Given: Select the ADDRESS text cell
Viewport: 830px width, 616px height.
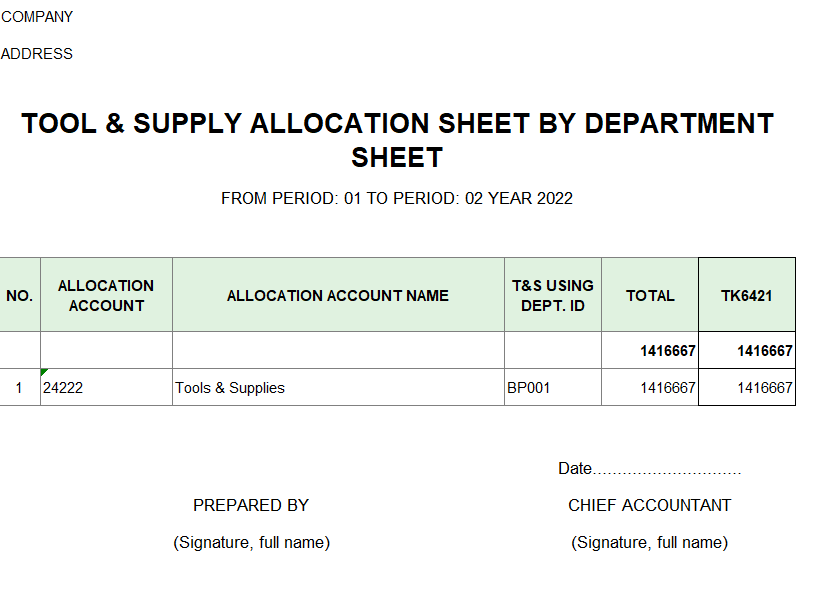Looking at the screenshot, I should [x=37, y=54].
